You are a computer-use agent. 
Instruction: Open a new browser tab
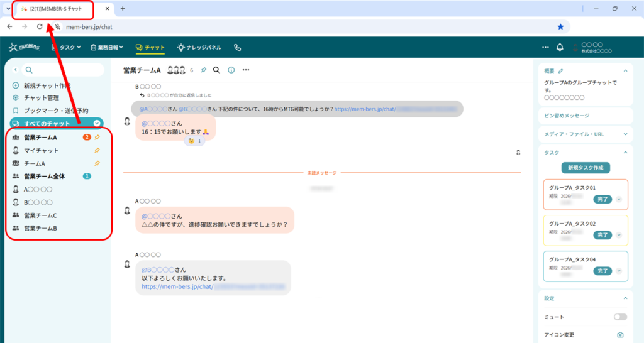tap(123, 9)
